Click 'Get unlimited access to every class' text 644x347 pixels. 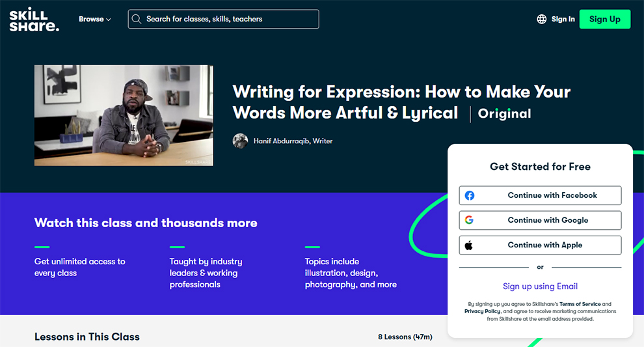80,267
